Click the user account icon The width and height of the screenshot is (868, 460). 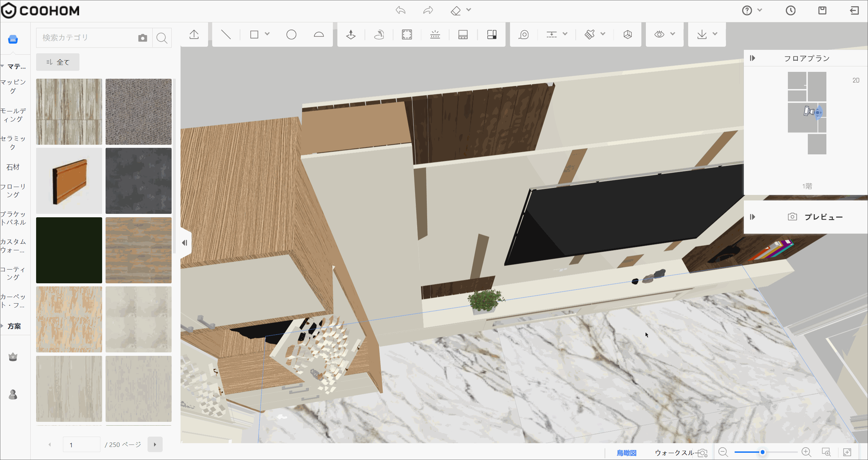[13, 395]
